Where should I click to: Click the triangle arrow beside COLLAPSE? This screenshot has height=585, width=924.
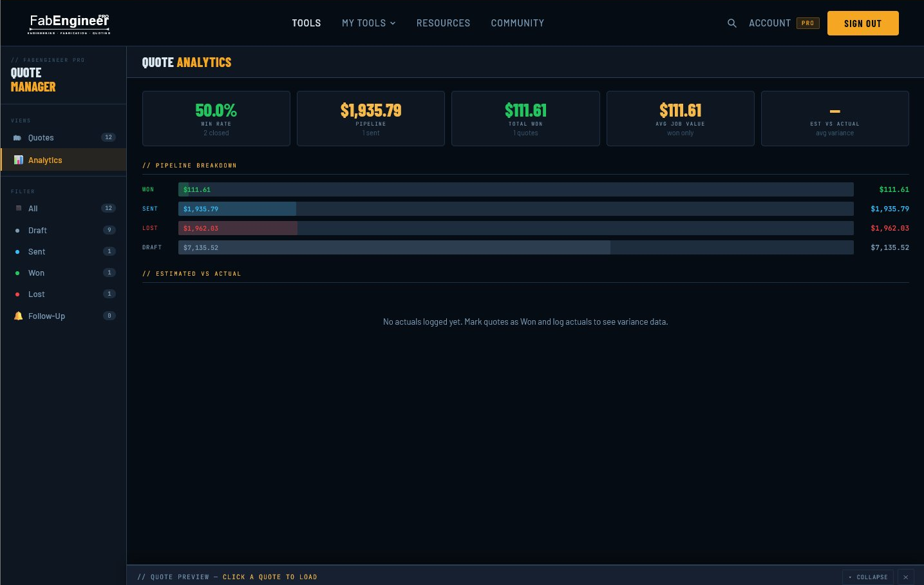(x=851, y=577)
